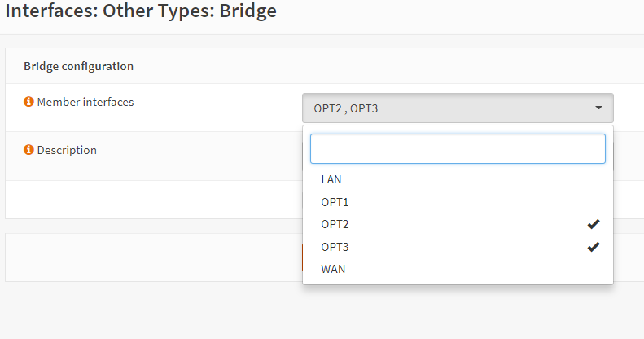Add WAN as a bridge member

(333, 269)
